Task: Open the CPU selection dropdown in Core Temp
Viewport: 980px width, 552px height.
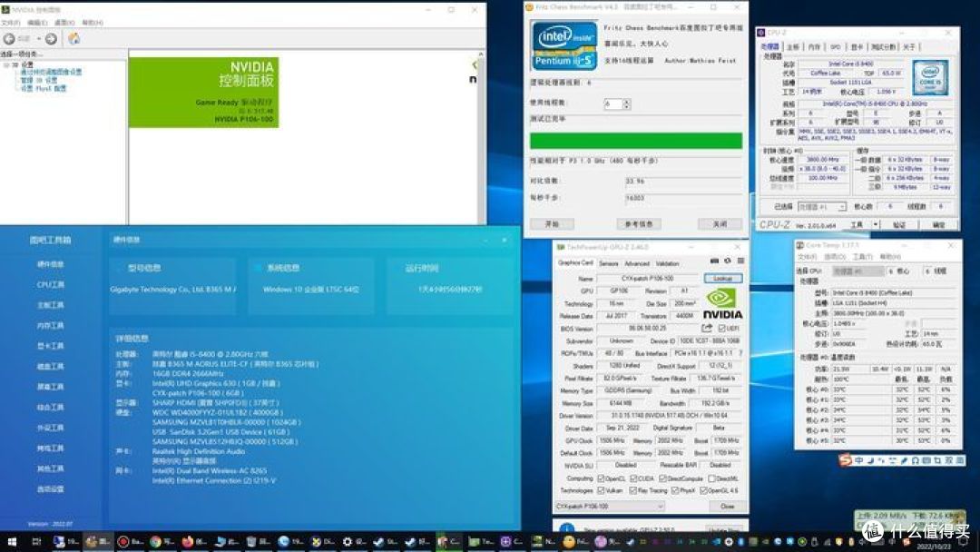Action: [x=858, y=271]
